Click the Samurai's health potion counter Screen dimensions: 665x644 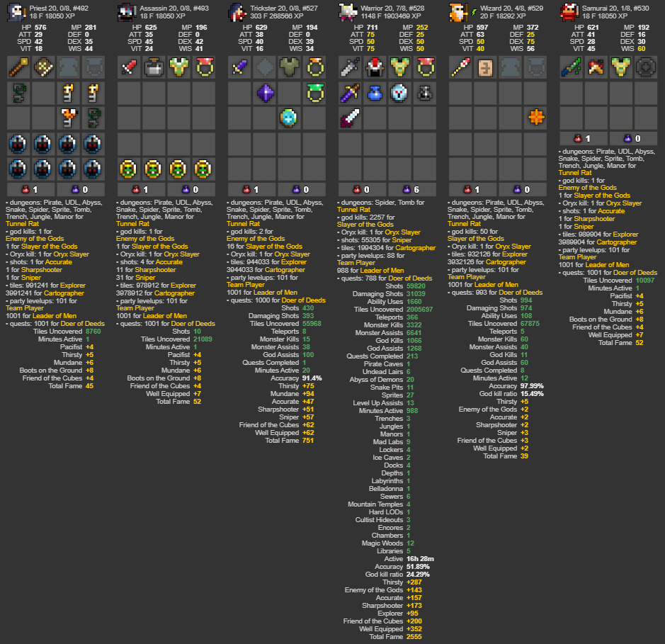coord(584,139)
